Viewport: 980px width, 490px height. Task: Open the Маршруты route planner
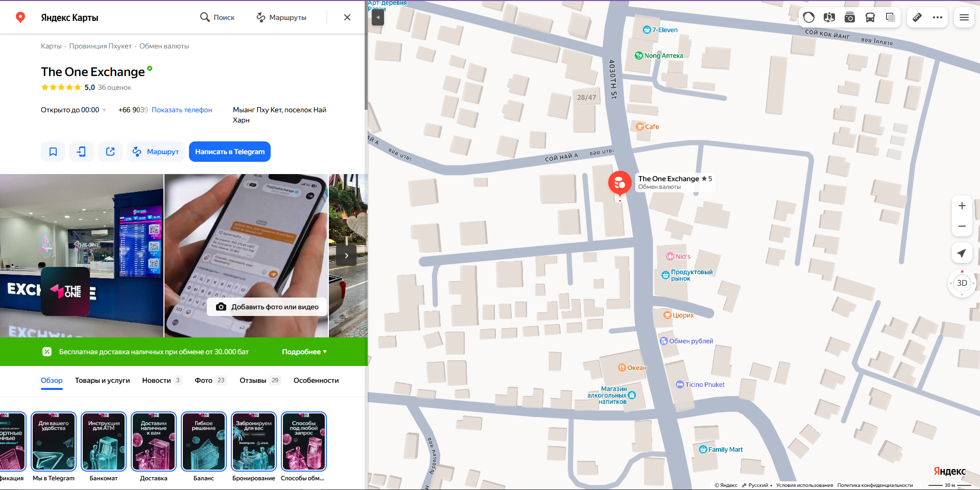coord(281,17)
